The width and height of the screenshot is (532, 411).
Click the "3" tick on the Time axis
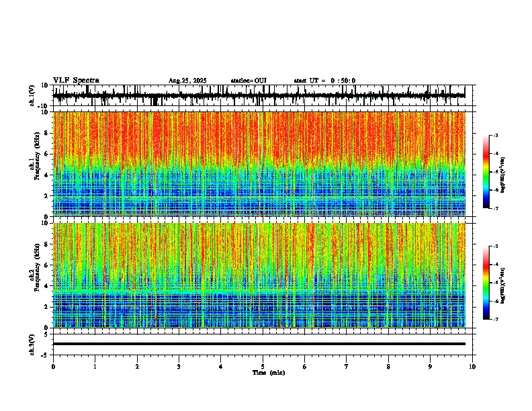pyautogui.click(x=179, y=367)
